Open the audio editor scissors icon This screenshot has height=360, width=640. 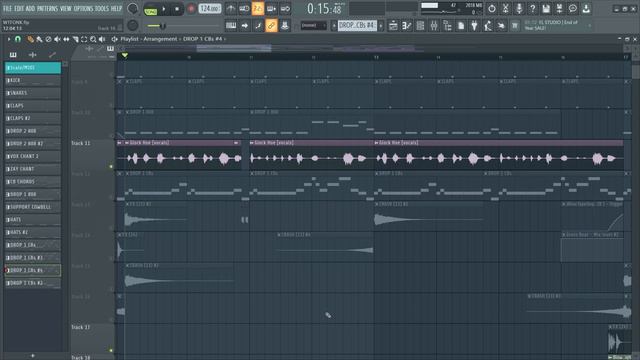click(505, 9)
